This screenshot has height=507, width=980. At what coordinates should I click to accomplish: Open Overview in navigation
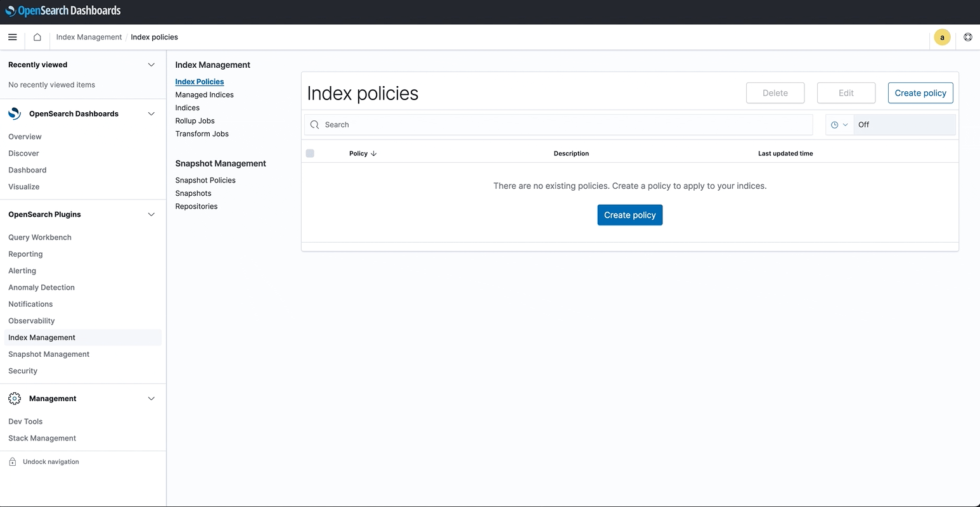(25, 137)
